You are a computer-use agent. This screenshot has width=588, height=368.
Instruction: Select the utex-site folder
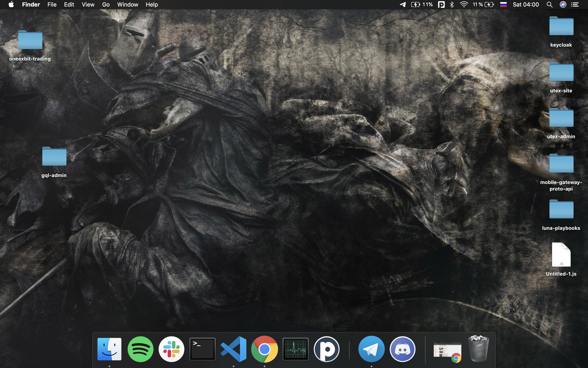pyautogui.click(x=561, y=72)
